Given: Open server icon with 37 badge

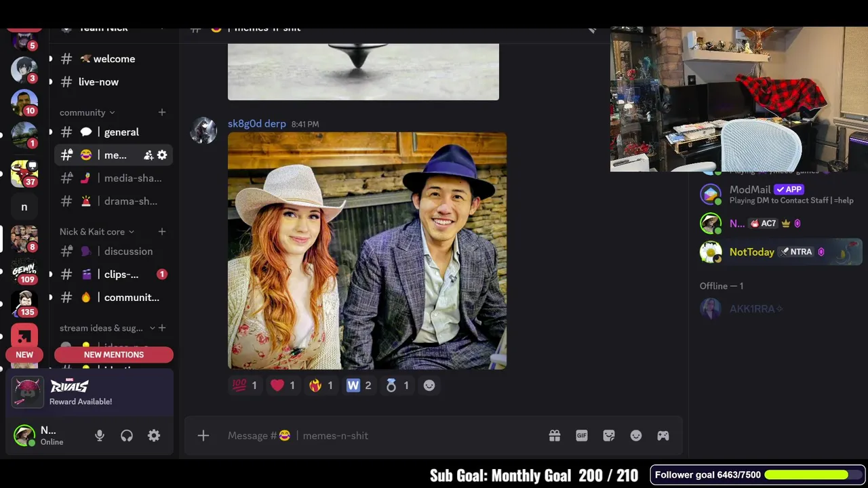Looking at the screenshot, I should point(24,174).
